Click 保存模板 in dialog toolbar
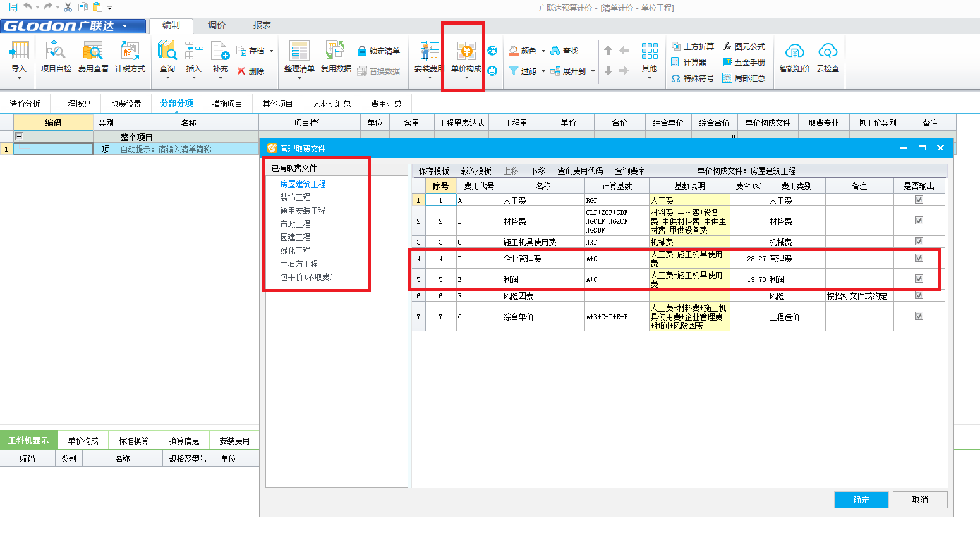 (x=434, y=171)
